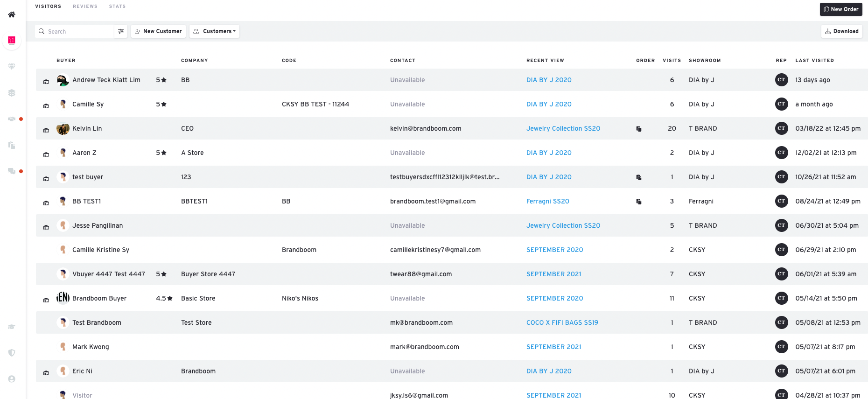This screenshot has height=399, width=868.
Task: Open the order icon in test buyer's row
Action: [639, 177]
